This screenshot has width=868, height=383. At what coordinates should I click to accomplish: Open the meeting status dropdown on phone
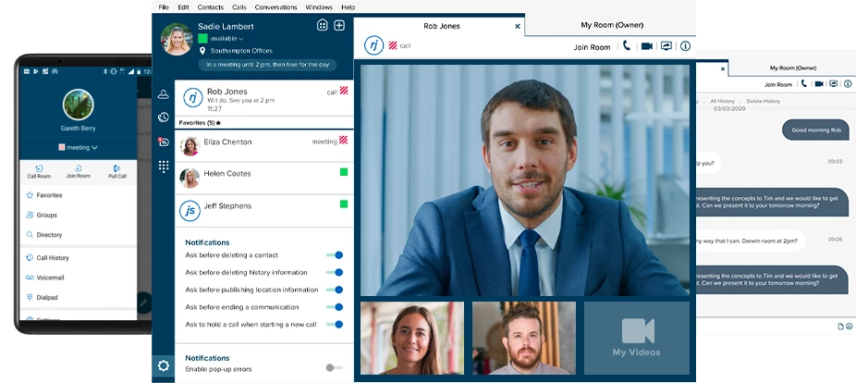(x=78, y=147)
